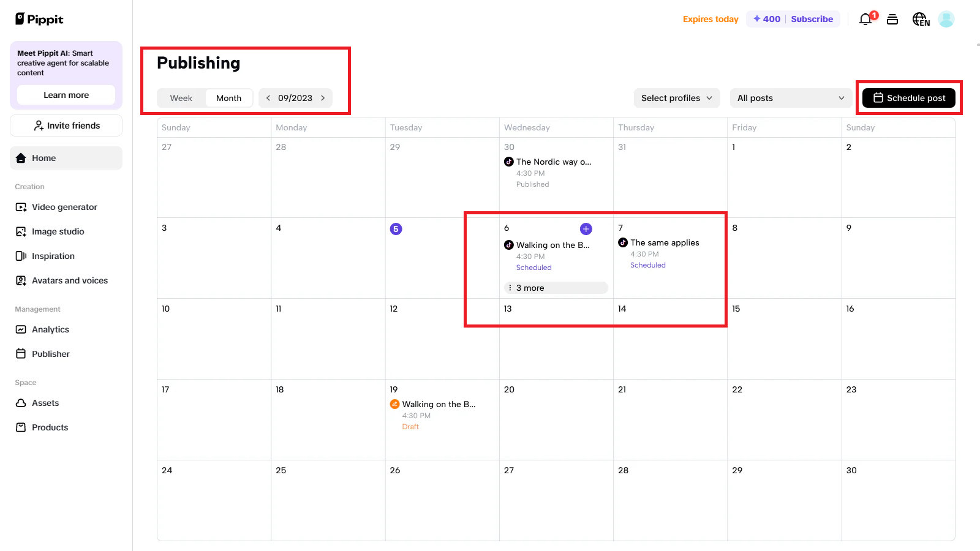Open the Select profiles dropdown

point(676,98)
